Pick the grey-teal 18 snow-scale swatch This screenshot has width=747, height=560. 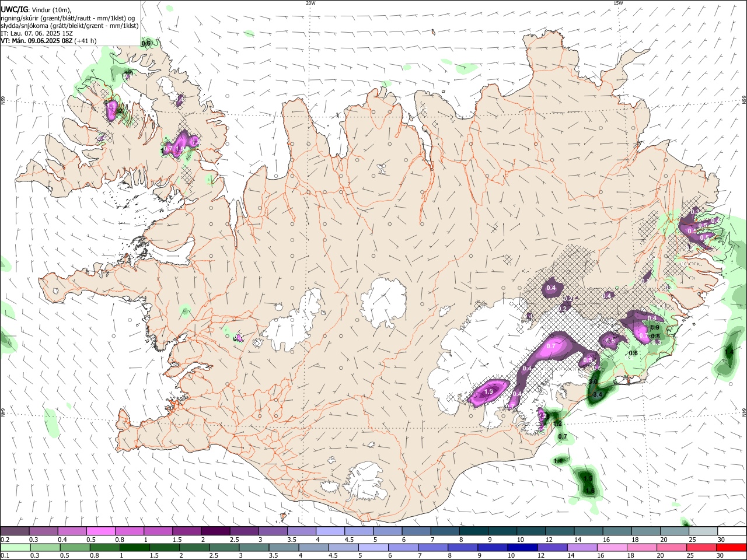tap(645, 531)
